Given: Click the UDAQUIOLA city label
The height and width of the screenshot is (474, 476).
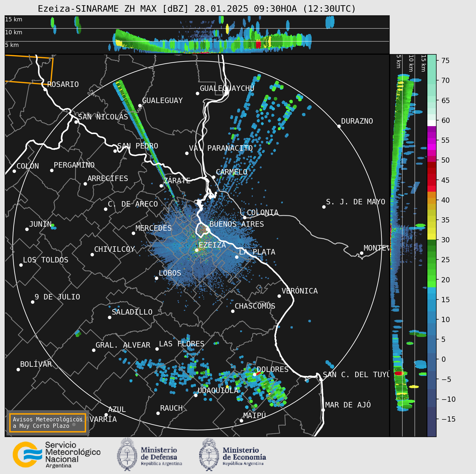Looking at the screenshot, I should (218, 391).
